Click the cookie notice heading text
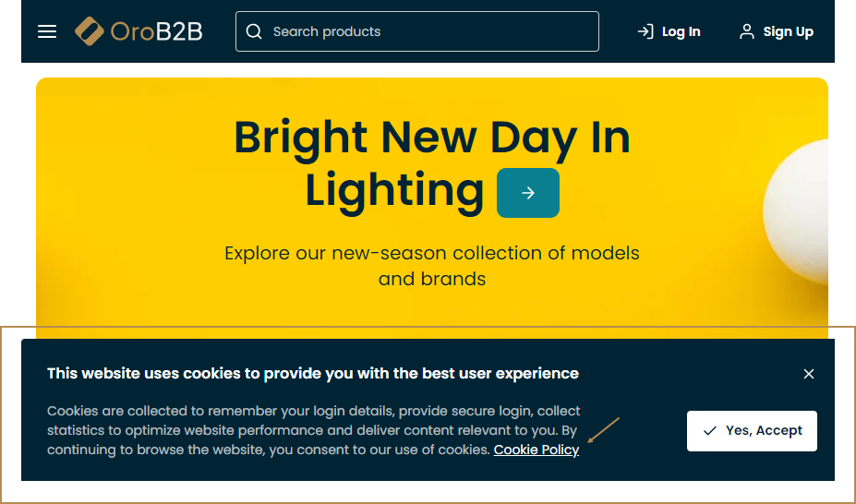Viewport: 856px width, 504px height. click(x=313, y=374)
